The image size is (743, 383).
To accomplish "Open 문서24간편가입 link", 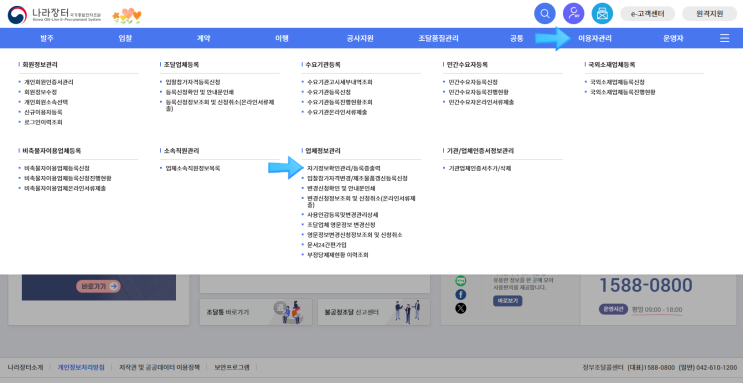I will coord(326,245).
